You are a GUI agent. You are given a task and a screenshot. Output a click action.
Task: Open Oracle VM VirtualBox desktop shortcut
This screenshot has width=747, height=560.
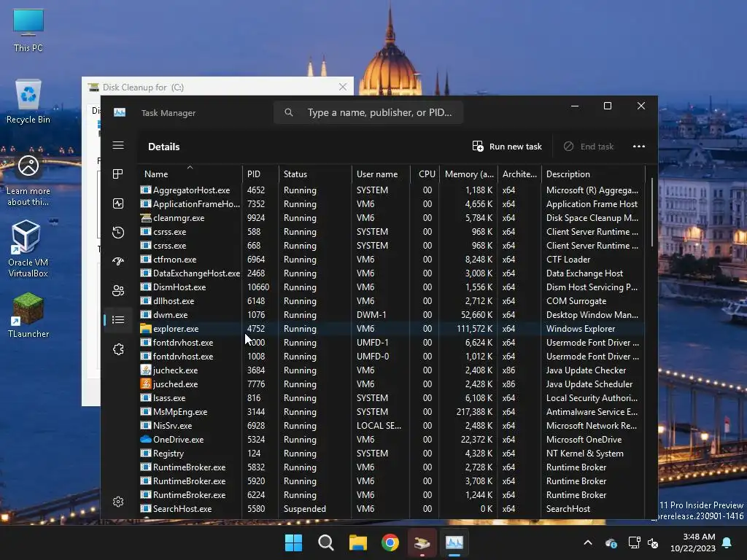pos(28,249)
